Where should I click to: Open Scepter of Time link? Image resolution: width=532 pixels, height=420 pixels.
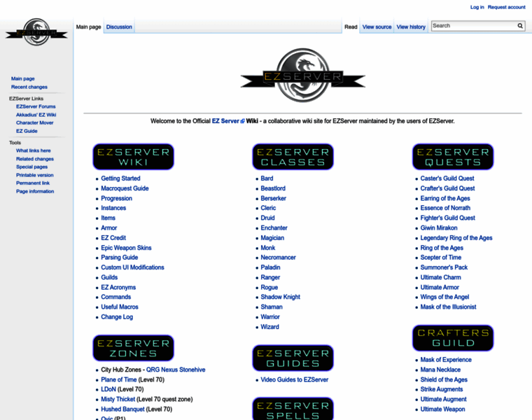pos(441,258)
